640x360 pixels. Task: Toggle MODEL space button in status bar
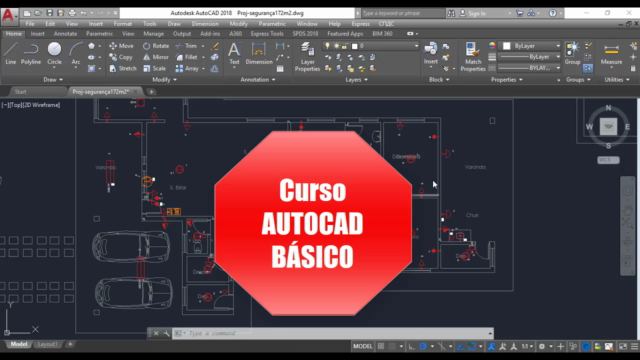pyautogui.click(x=363, y=347)
